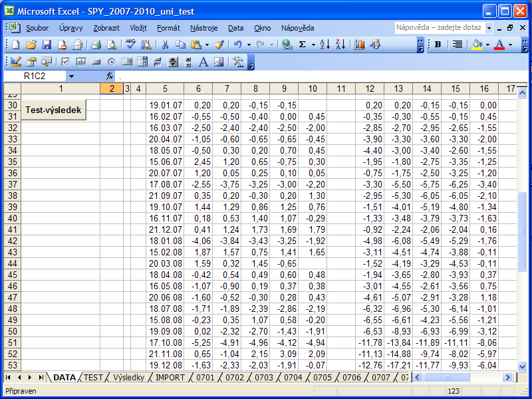Viewport: 532px width, 399px height.
Task: Toggle the Drawing toolbar icon
Action: coord(375,45)
